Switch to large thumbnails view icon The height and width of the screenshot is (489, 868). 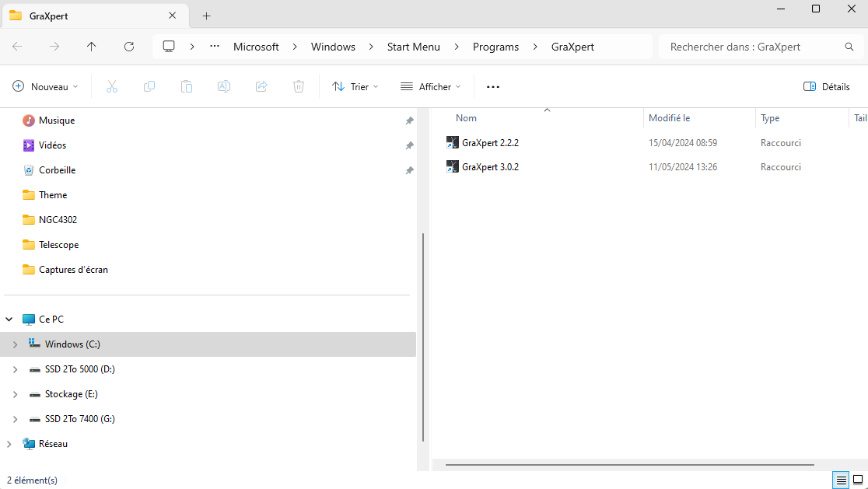(858, 480)
